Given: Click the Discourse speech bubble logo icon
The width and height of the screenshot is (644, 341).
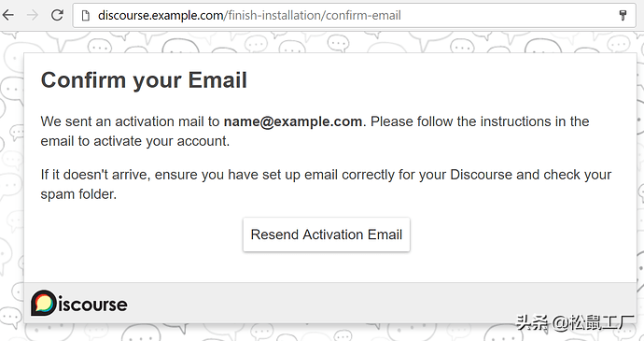Looking at the screenshot, I should 43,303.
